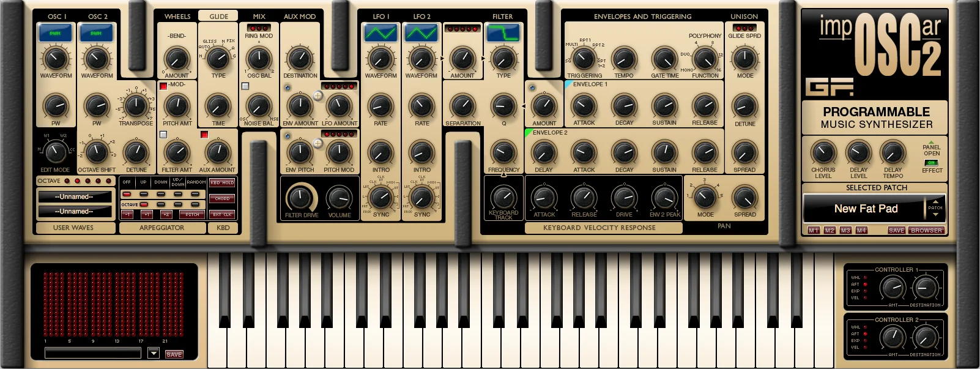Open the first --Unnamed-- user wave selector
The image size is (980, 369).
click(75, 197)
